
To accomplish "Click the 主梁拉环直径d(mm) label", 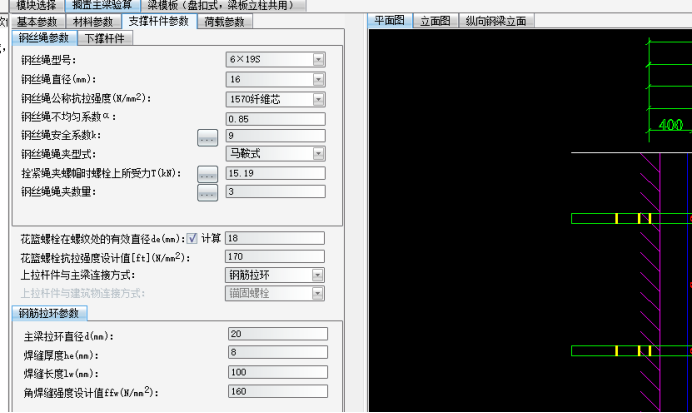I will 68,337.
